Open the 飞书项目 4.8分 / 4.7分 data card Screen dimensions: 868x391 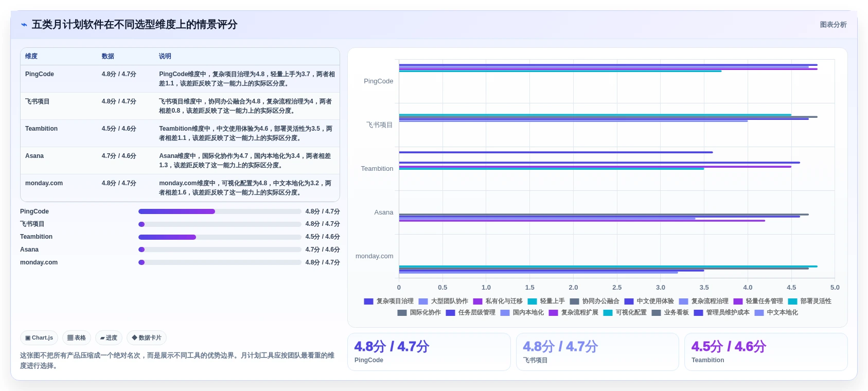[x=597, y=352]
